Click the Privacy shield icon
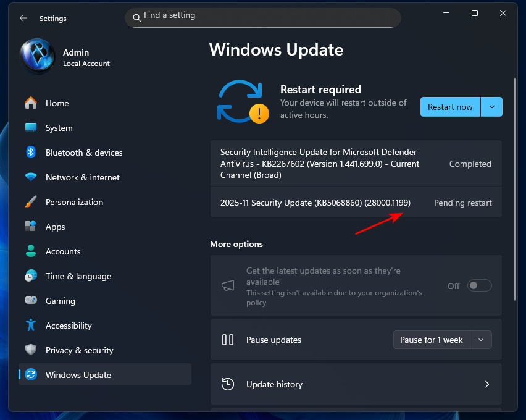Screen dimensions: 526x420 31,350
